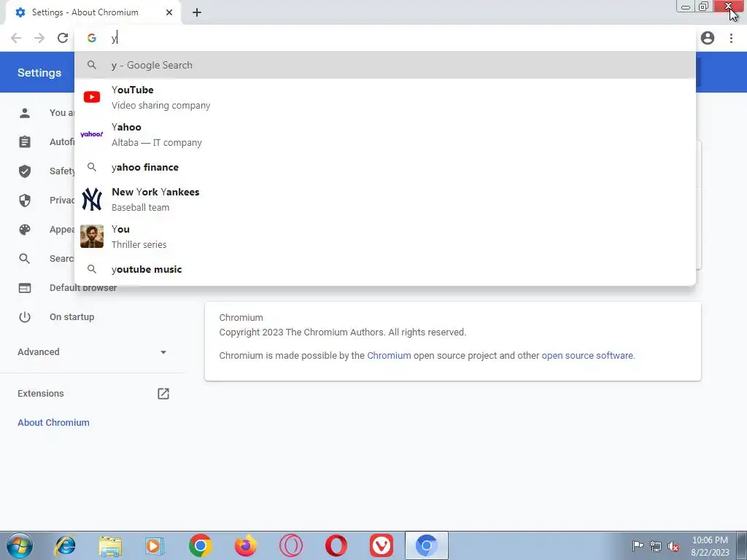This screenshot has height=560, width=747.
Task: Go forward using the forward arrow
Action: click(x=39, y=38)
